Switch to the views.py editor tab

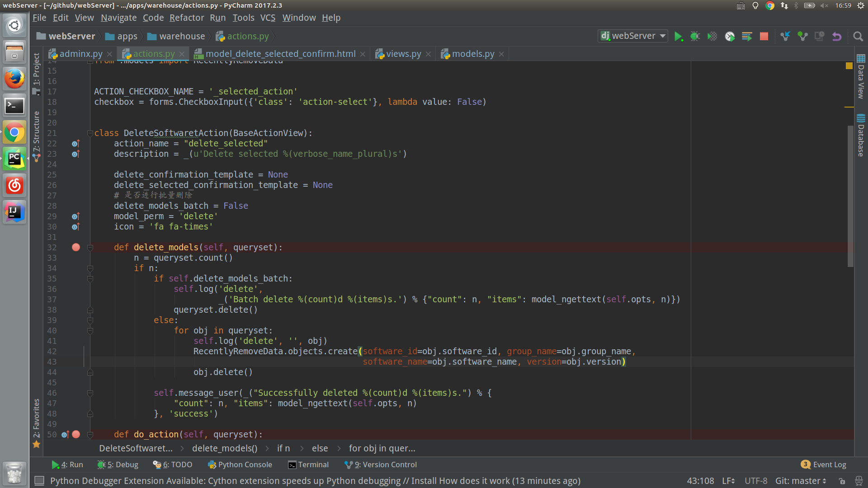(x=402, y=54)
